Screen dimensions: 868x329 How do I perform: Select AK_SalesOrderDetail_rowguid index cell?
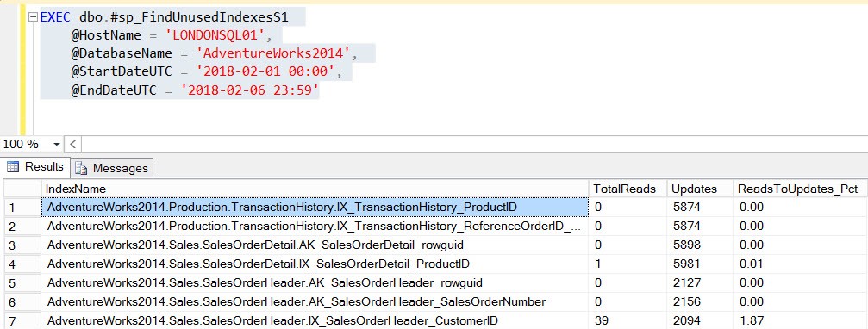pyautogui.click(x=315, y=245)
